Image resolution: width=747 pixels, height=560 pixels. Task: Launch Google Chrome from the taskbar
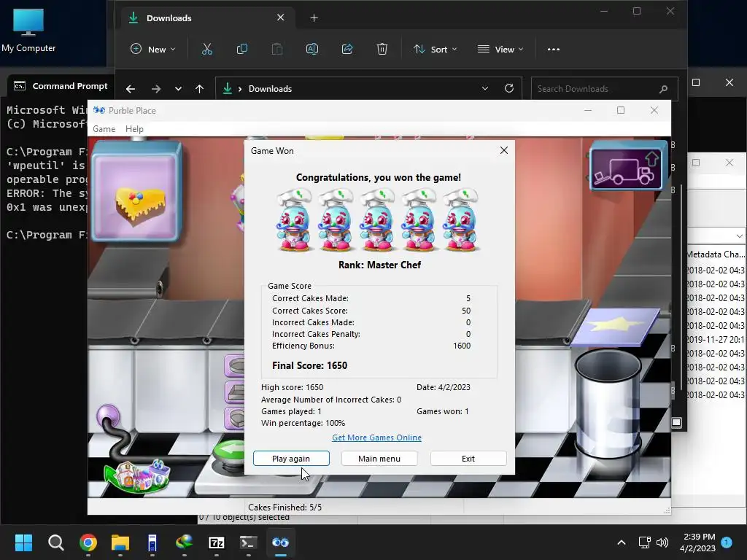[x=88, y=542]
